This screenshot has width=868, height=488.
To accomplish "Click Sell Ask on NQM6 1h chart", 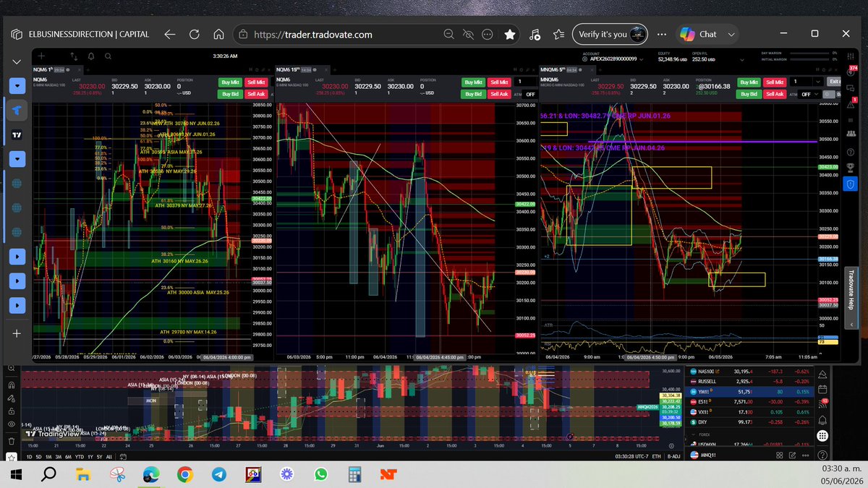I will point(255,94).
